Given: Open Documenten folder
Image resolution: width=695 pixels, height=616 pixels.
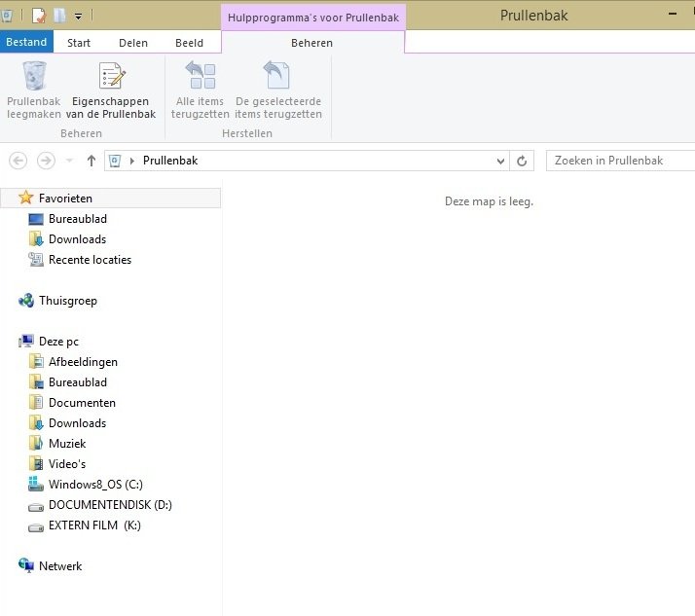Looking at the screenshot, I should 82,403.
